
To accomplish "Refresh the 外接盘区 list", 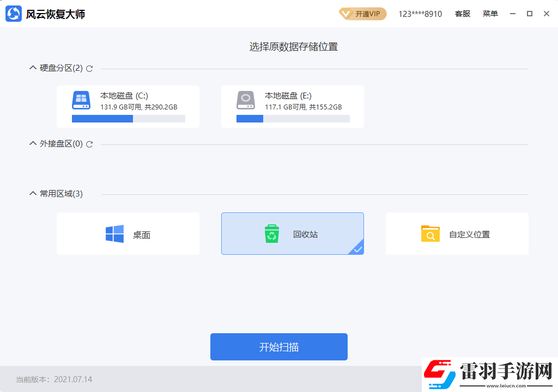I will point(89,144).
